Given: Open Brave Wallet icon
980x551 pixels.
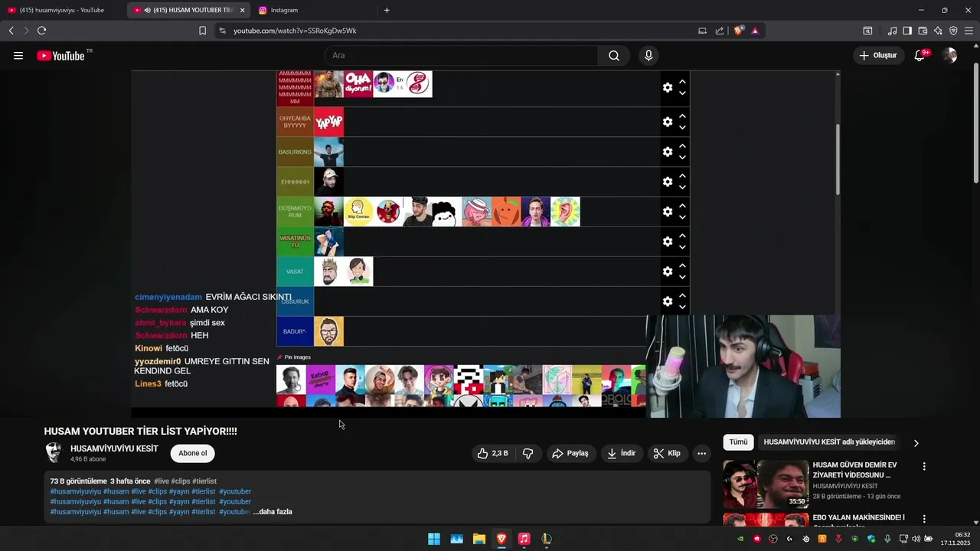Looking at the screenshot, I should pyautogui.click(x=923, y=31).
